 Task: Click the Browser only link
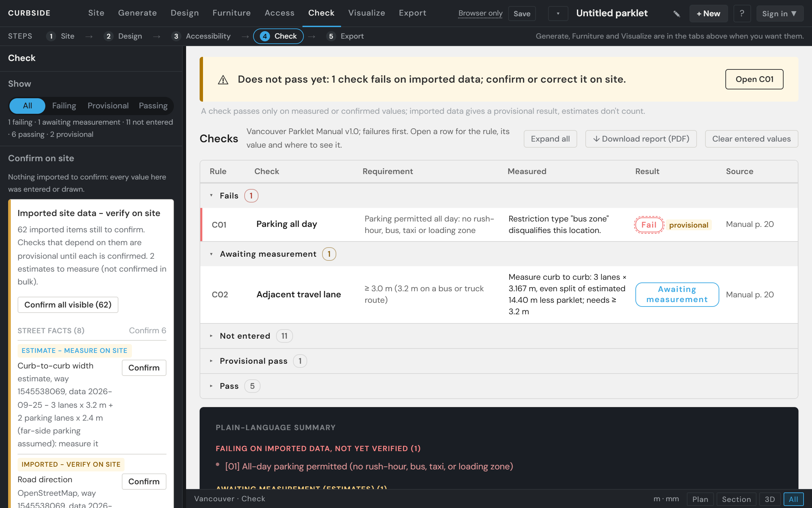pos(480,13)
